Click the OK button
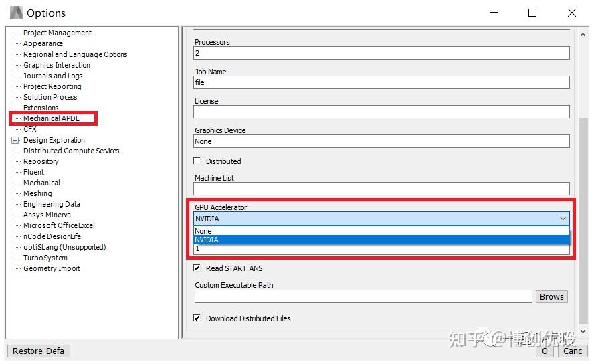The image size is (592, 364). pos(545,351)
